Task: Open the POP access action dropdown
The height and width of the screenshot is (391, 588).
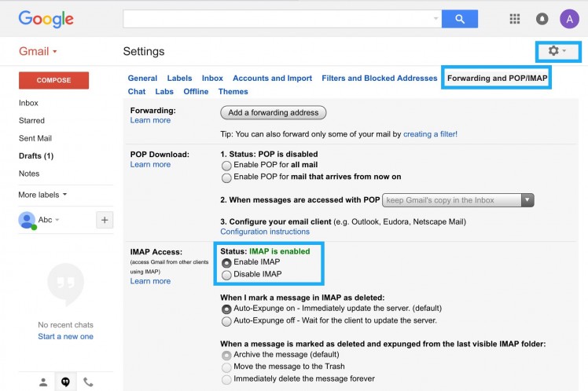Action: pos(458,200)
